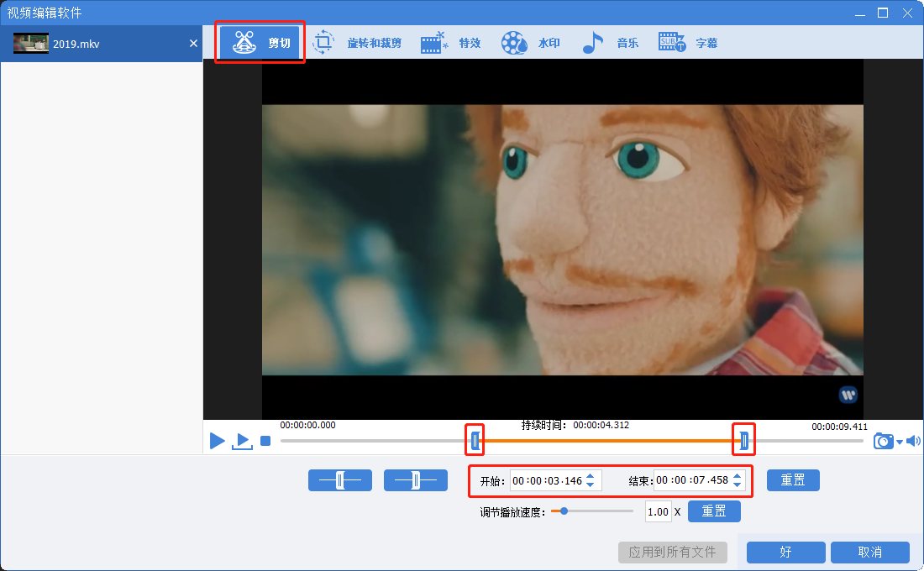Maximize the 视频编辑软件 window
924x571 pixels.
click(x=883, y=13)
